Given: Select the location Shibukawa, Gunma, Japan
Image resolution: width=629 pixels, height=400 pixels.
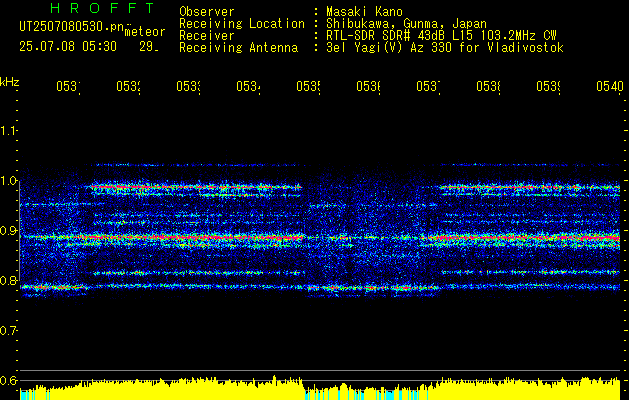Looking at the screenshot, I should (406, 24).
